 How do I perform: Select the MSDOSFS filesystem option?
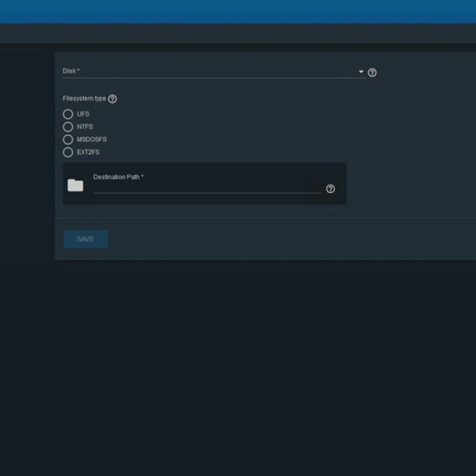68,140
